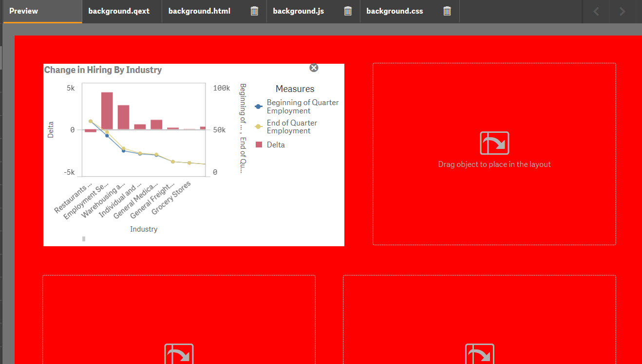Select Beginning of Quarter Employment legend entry
642x364 pixels.
pos(297,107)
